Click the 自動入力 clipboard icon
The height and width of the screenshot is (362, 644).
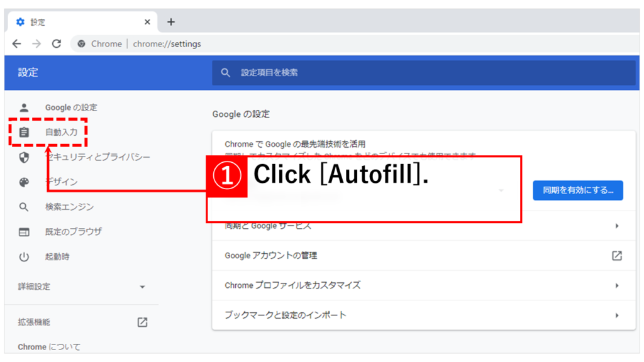(x=24, y=132)
